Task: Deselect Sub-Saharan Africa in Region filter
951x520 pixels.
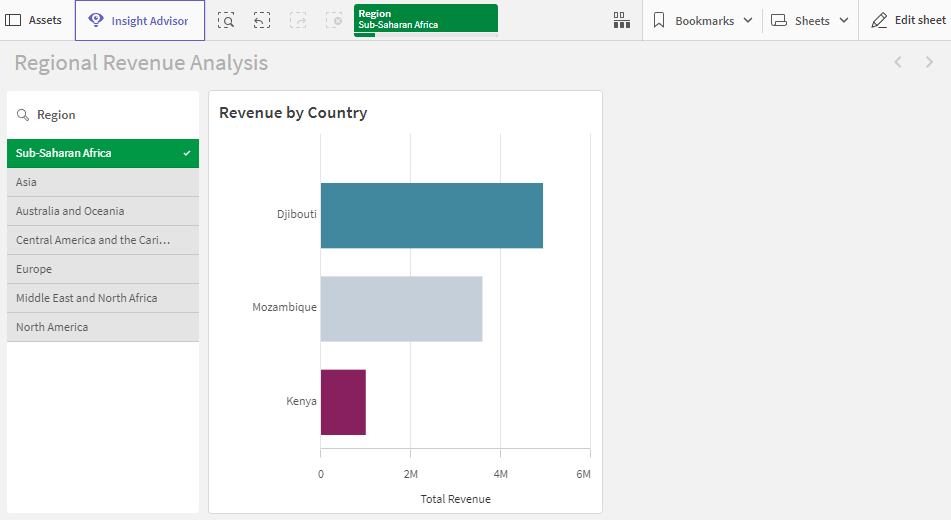Action: coord(102,153)
